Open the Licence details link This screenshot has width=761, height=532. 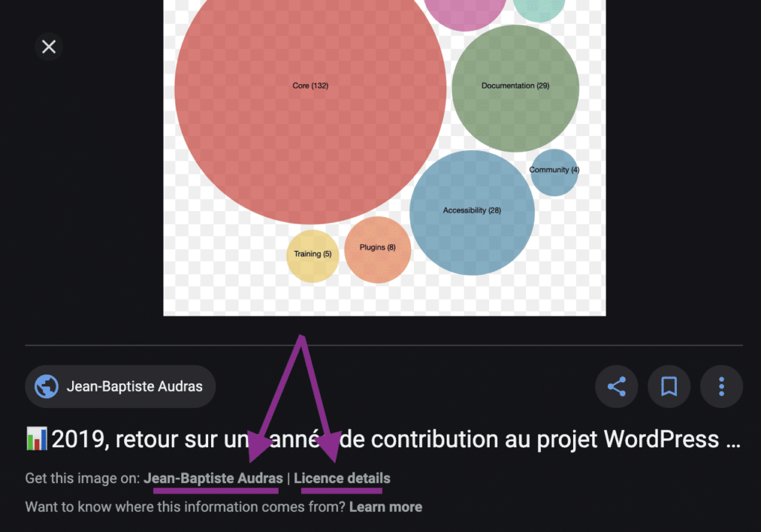pyautogui.click(x=342, y=478)
